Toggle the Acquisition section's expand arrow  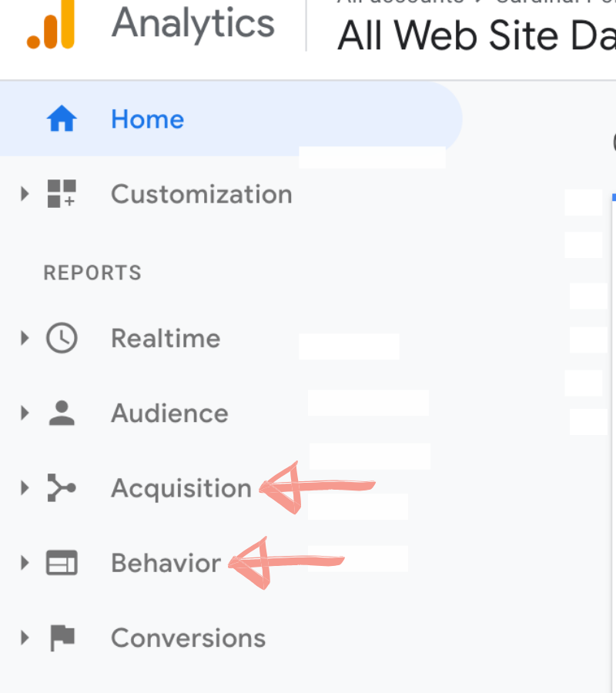25,488
